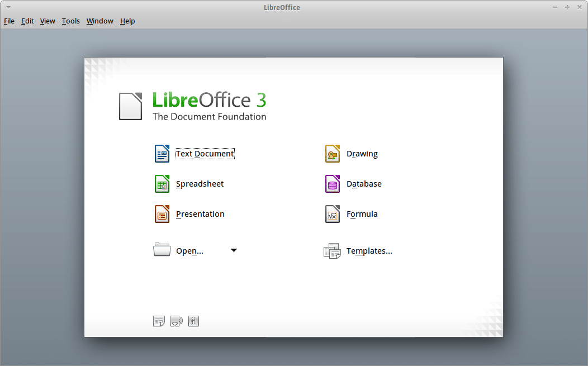The height and width of the screenshot is (366, 588).
Task: Open the View menu
Action: pos(48,21)
